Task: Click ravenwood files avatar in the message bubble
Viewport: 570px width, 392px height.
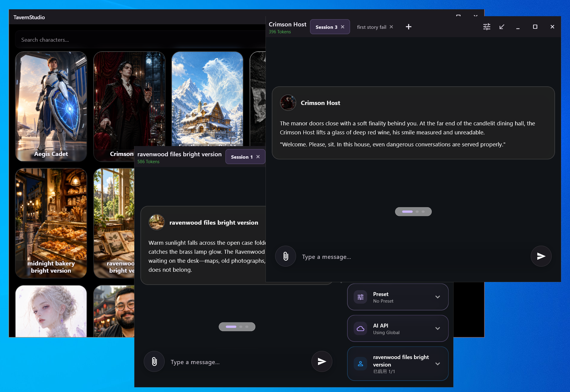Action: point(157,222)
